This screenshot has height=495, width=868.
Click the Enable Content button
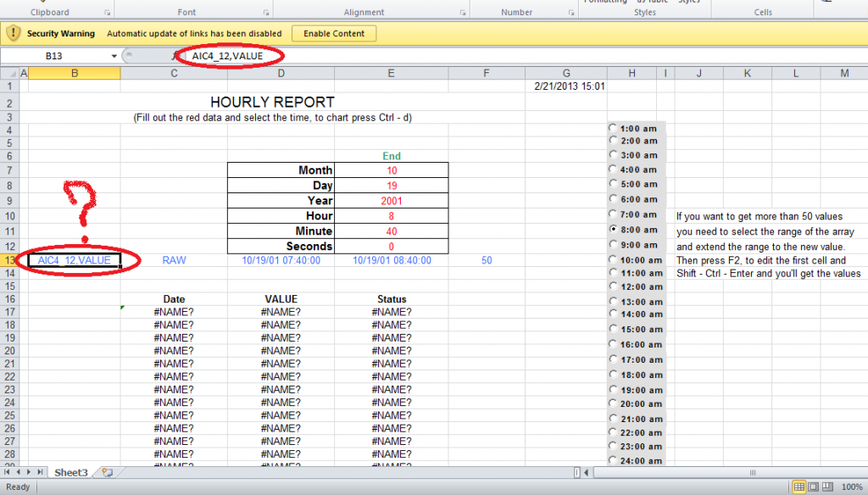point(334,34)
